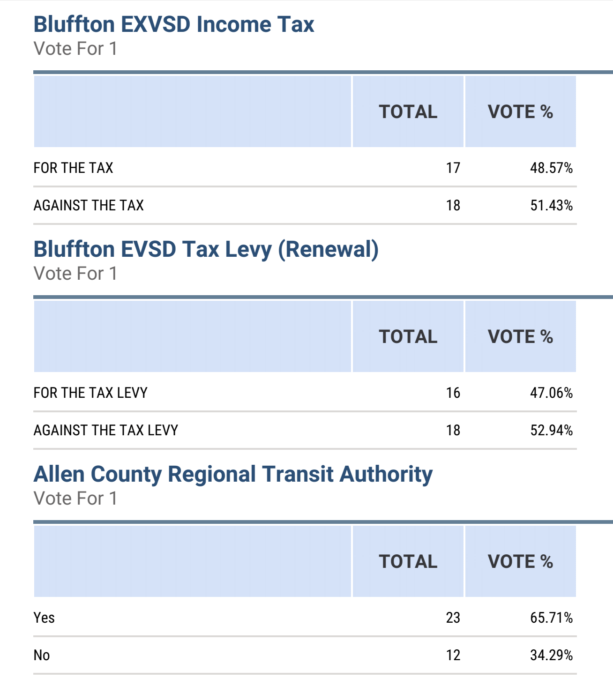Viewport: 613px width, 700px height.
Task: Click the Bluffton EVSD Tax Levy (Renewal) heading
Action: click(x=206, y=249)
